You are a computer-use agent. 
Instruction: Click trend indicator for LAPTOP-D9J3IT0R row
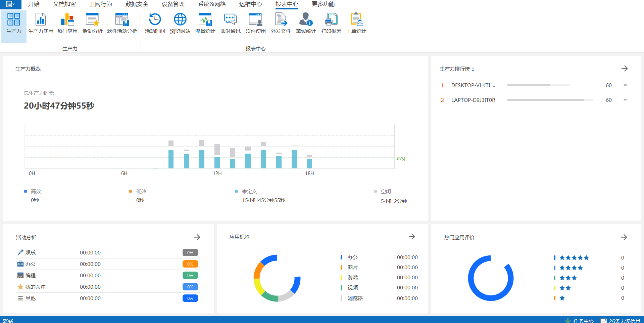coord(625,100)
